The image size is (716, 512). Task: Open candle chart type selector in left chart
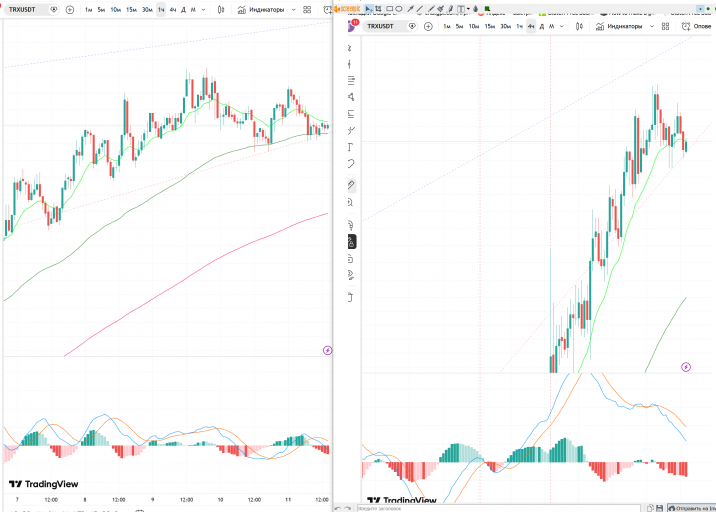click(x=221, y=10)
